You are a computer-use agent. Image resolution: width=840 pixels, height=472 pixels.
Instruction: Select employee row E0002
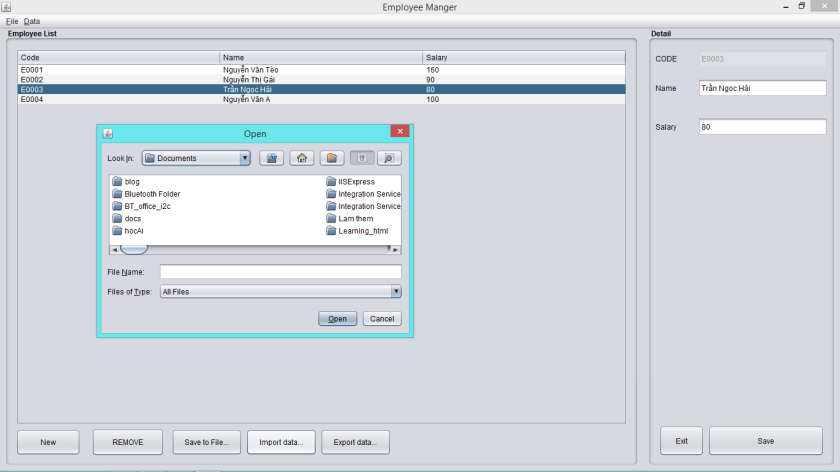point(321,79)
